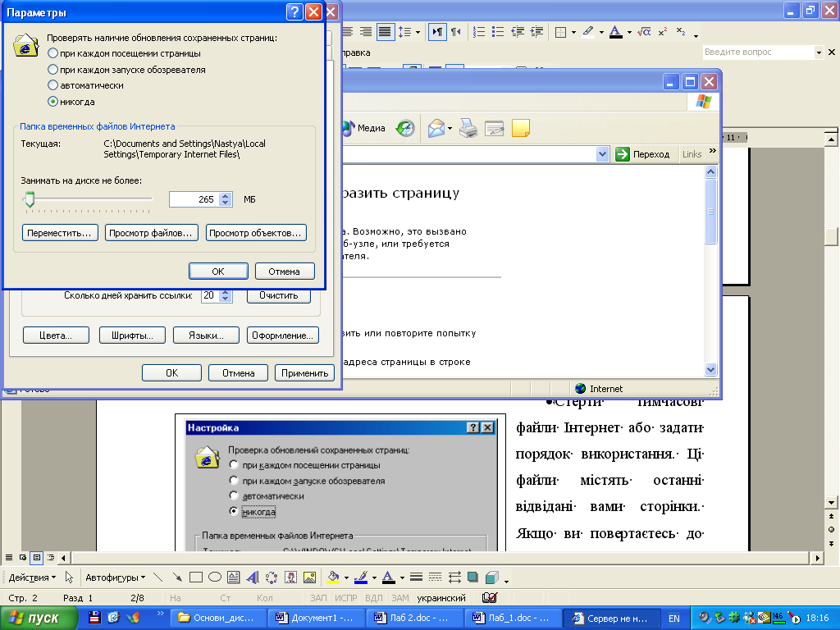Image resolution: width=840 pixels, height=630 pixels.
Task: Apply subscript x₂ formatting
Action: (x=680, y=32)
